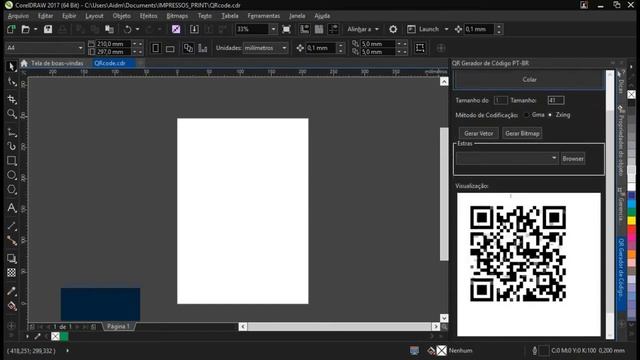This screenshot has height=360, width=640.
Task: Select the Polygon tool
Action: 11,190
